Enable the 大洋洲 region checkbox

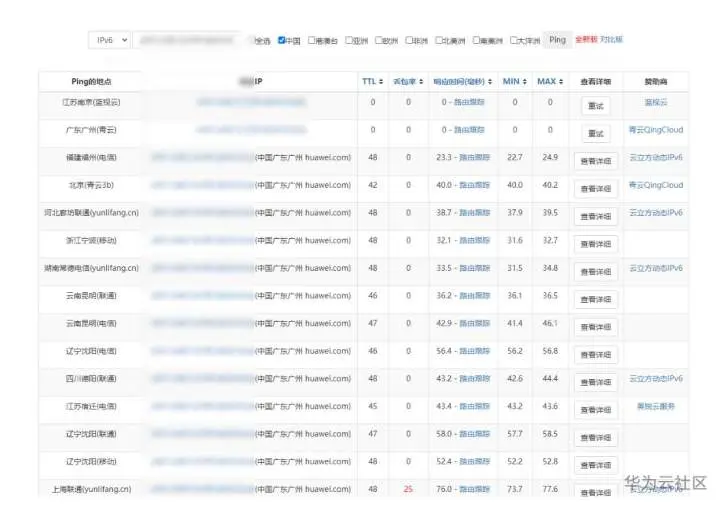(514, 40)
